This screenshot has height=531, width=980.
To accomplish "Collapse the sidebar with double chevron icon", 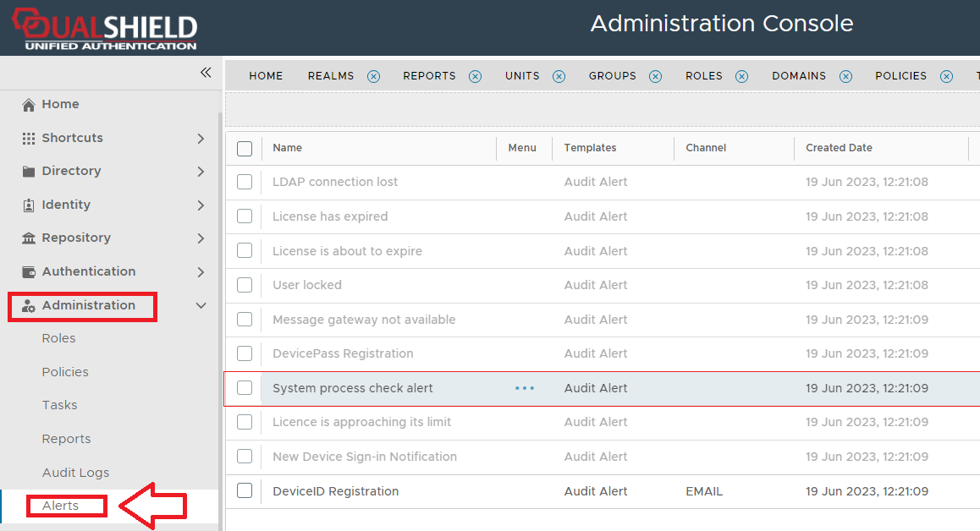I will coord(206,73).
